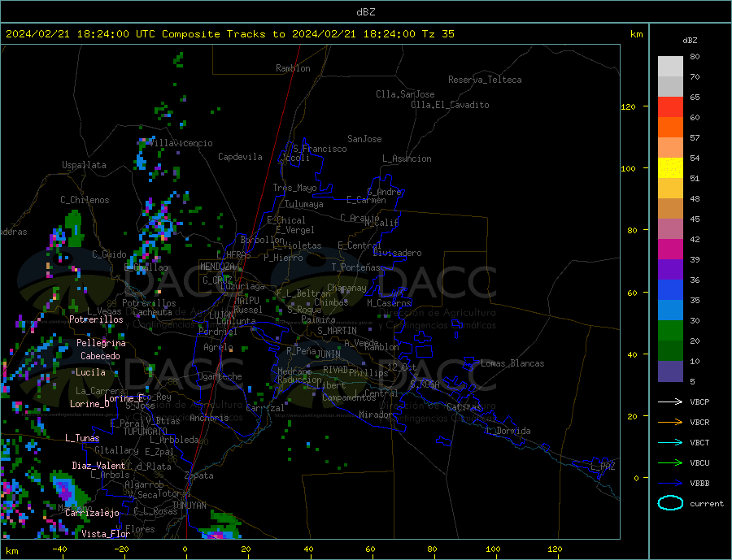Click the orange VBCR arrow legend icon
Image resolution: width=732 pixels, height=560 pixels.
coord(670,423)
